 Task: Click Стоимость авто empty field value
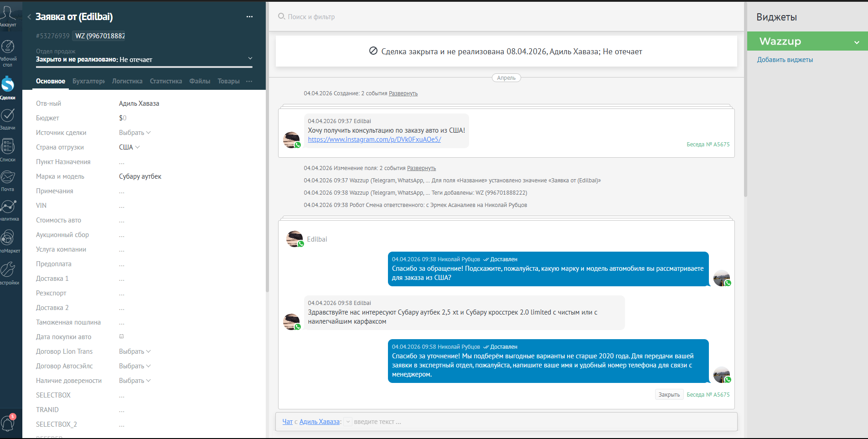coord(122,221)
